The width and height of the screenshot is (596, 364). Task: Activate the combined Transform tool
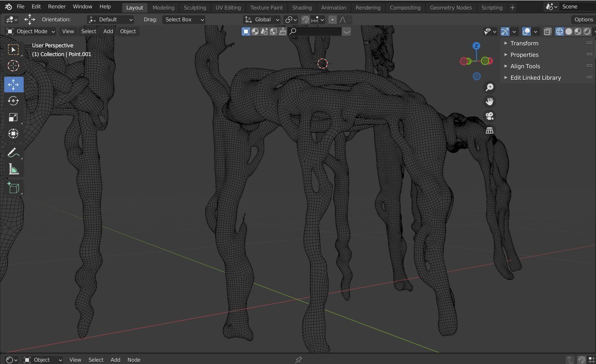pyautogui.click(x=13, y=134)
